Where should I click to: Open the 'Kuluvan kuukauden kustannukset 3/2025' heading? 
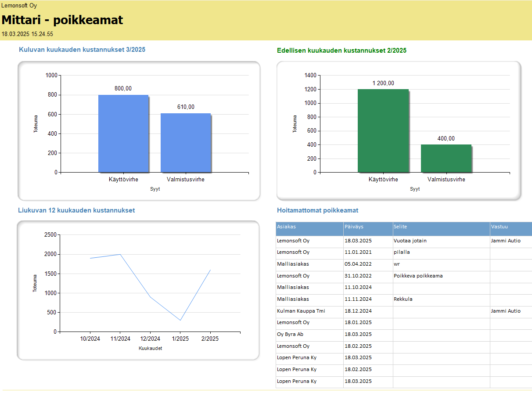pyautogui.click(x=82, y=50)
